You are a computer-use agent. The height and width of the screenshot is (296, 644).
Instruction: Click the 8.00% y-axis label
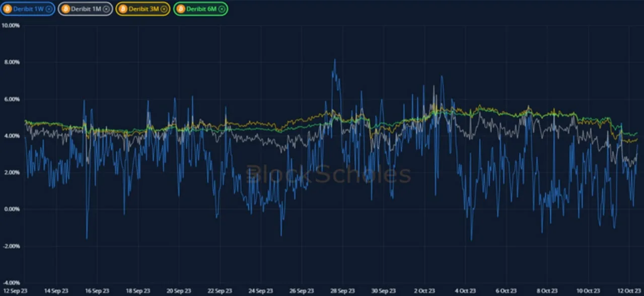(11, 62)
